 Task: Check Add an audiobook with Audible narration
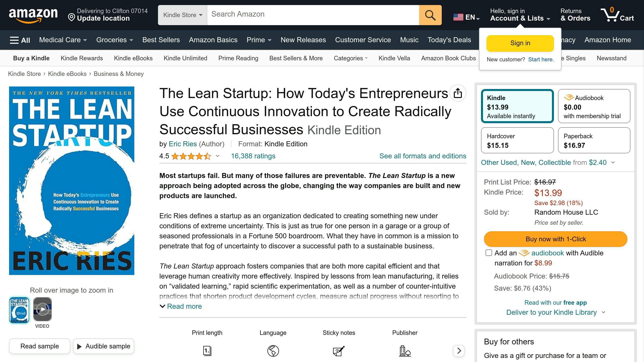[489, 253]
